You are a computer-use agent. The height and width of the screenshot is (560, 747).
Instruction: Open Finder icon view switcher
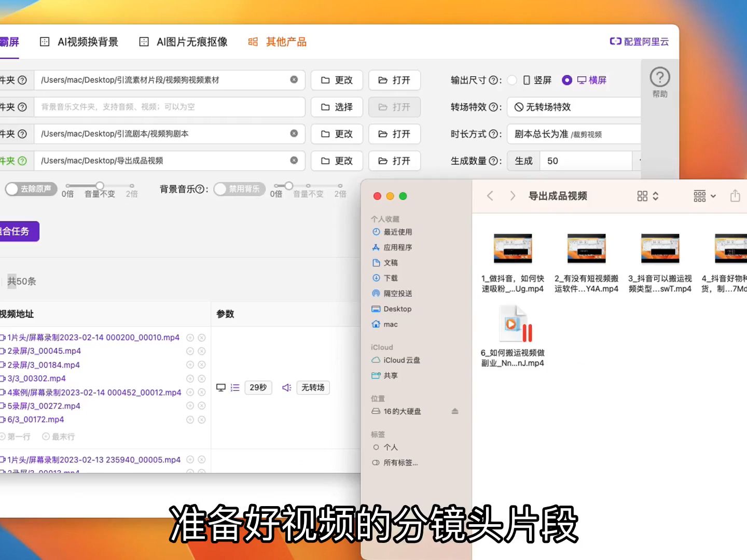click(x=648, y=196)
